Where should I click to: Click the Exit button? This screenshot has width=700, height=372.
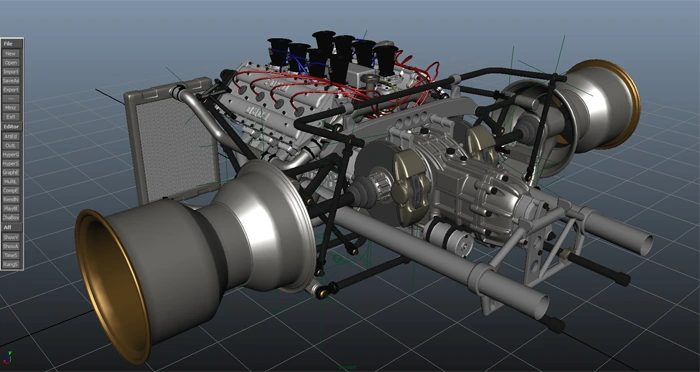11,117
